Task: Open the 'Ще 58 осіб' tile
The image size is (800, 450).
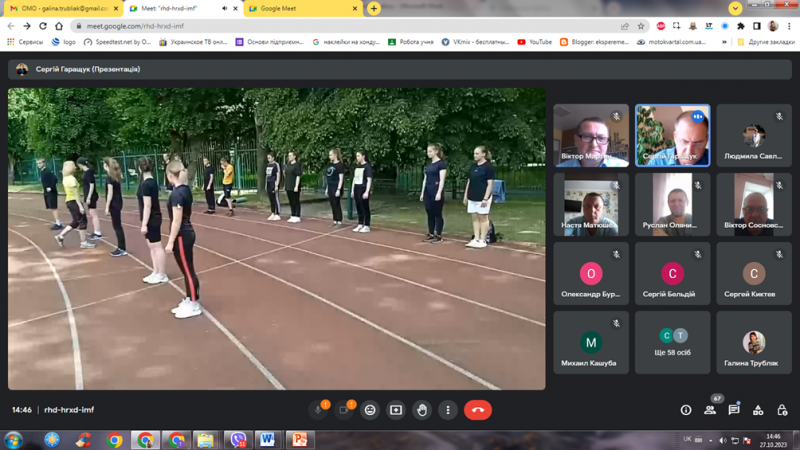Action: pyautogui.click(x=672, y=342)
